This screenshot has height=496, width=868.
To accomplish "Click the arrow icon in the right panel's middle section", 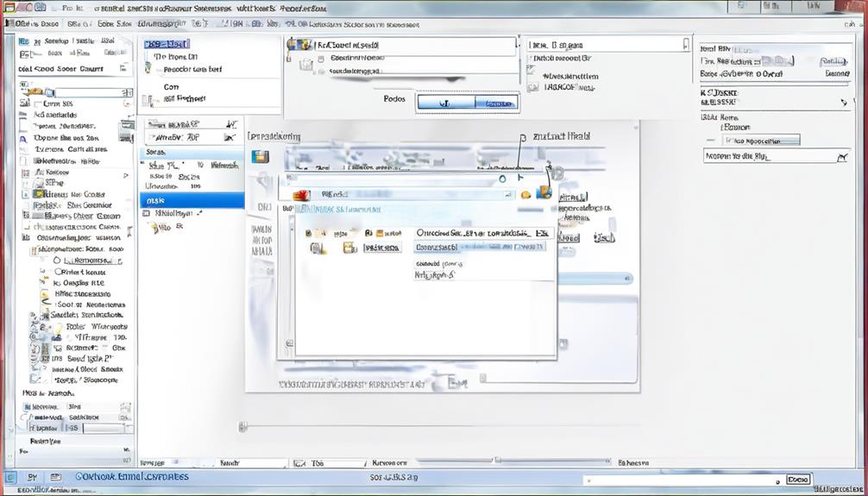I will click(844, 103).
